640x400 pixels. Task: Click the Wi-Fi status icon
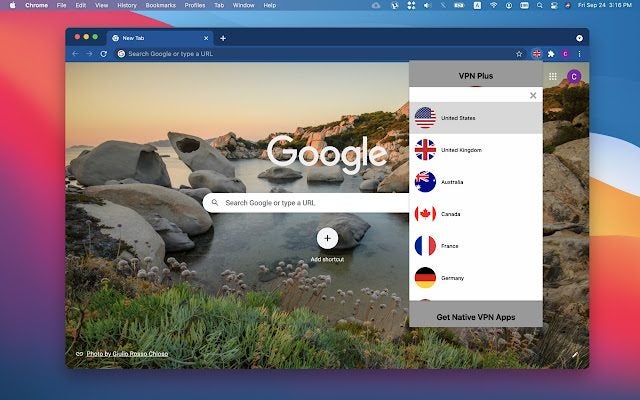493,5
